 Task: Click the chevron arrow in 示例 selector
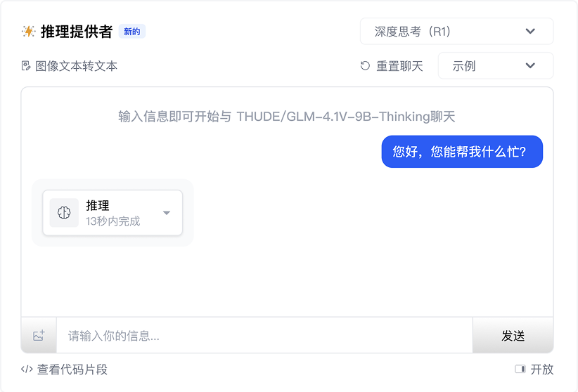tap(531, 66)
